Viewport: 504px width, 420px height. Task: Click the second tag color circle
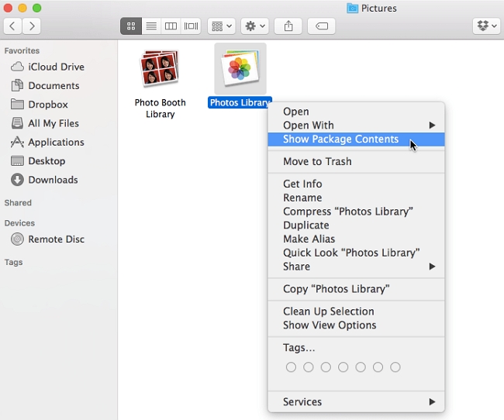(309, 367)
